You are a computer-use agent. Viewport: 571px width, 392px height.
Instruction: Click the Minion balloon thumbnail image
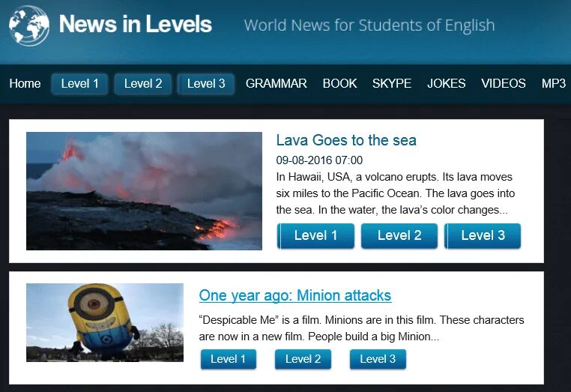click(105, 322)
